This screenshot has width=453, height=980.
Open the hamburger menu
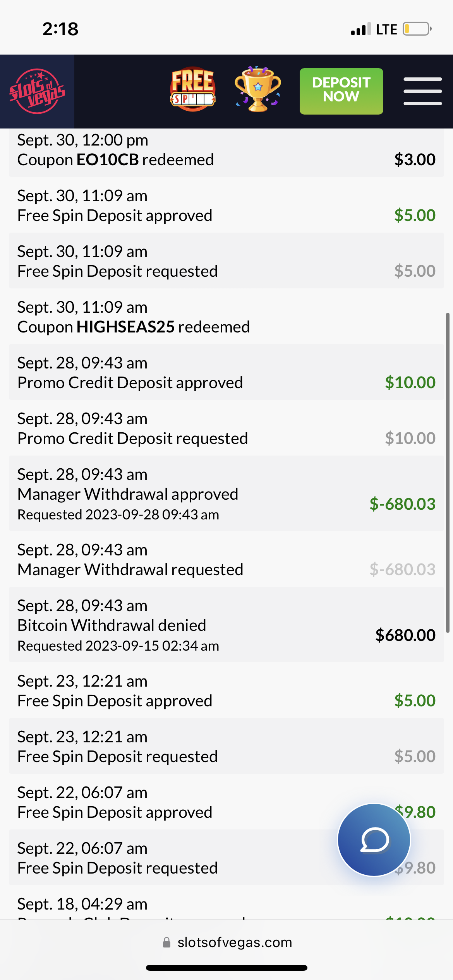pyautogui.click(x=422, y=91)
